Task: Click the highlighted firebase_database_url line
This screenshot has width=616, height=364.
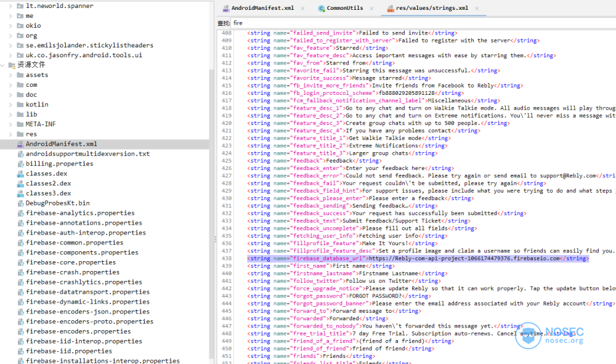Action: 418,259
